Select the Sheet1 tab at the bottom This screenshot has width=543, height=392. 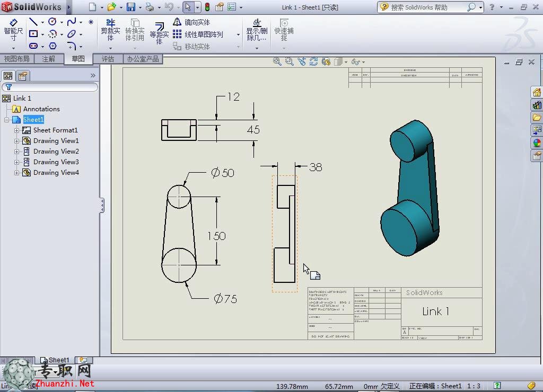[55, 360]
